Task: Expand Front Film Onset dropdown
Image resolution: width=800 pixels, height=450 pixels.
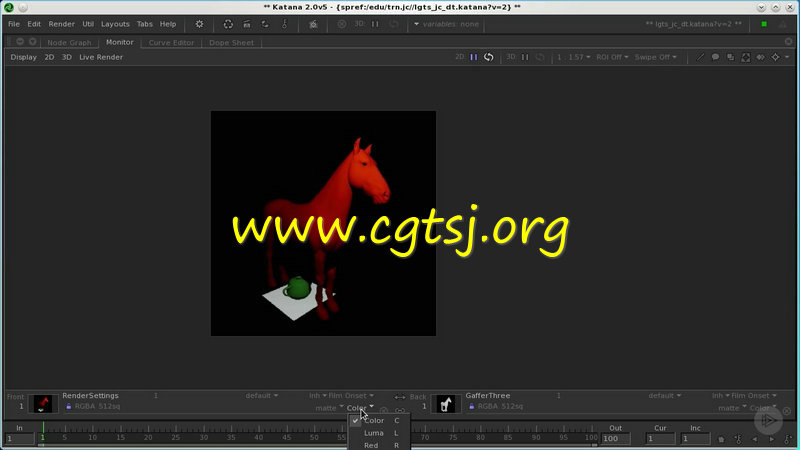Action: (x=351, y=395)
